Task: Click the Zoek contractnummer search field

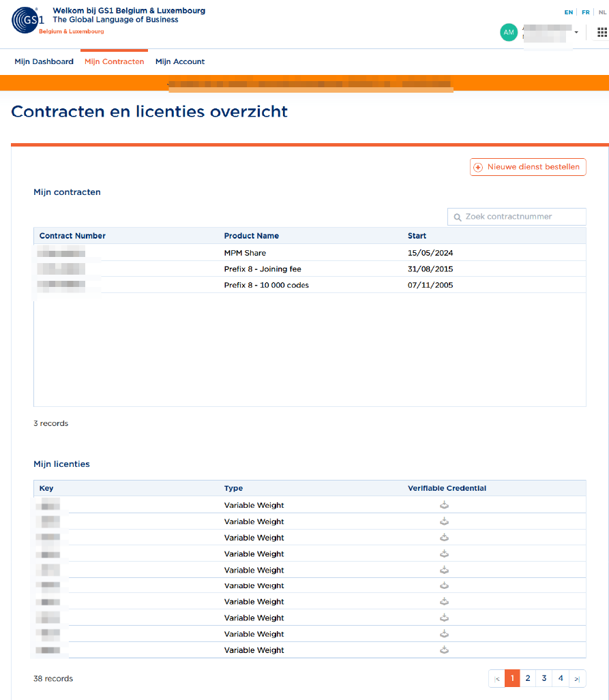Action: point(516,217)
